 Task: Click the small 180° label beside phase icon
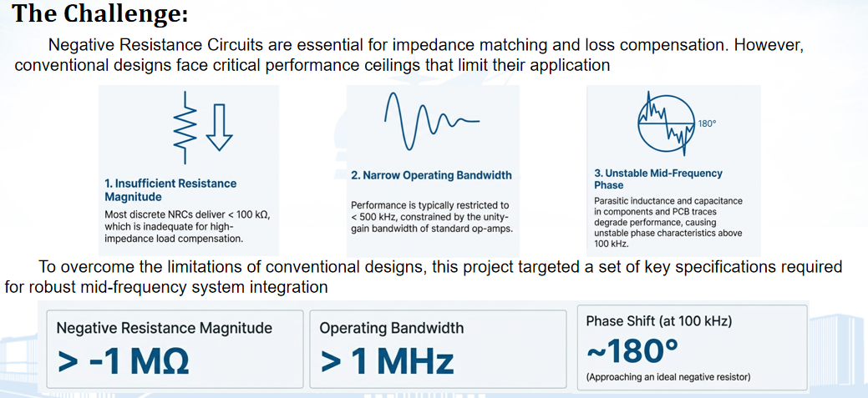pos(707,123)
